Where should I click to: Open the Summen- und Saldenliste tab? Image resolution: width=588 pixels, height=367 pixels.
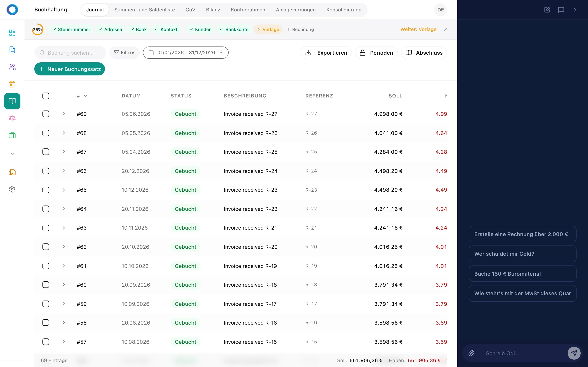tap(144, 10)
